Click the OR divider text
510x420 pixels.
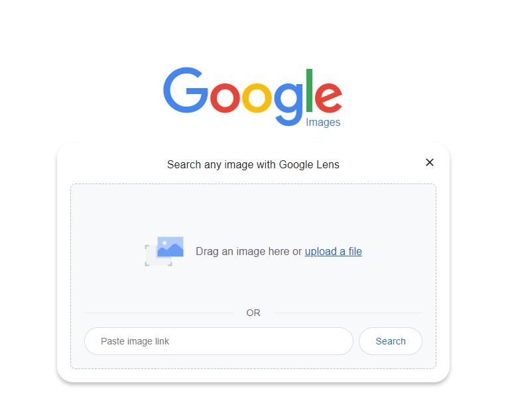[x=253, y=313]
